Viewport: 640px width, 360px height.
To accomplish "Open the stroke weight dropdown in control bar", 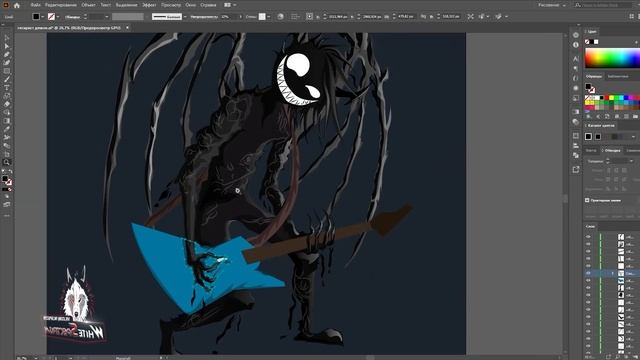I will pyautogui.click(x=107, y=17).
